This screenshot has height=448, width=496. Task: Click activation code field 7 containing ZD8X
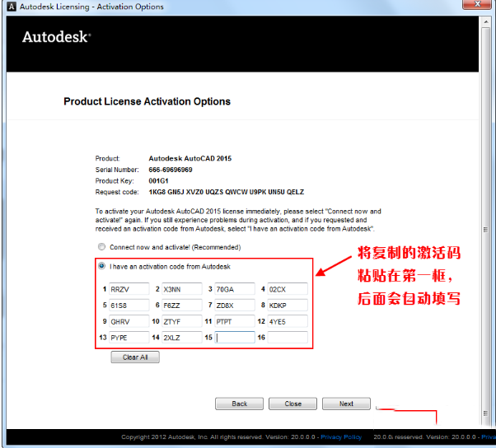point(235,305)
